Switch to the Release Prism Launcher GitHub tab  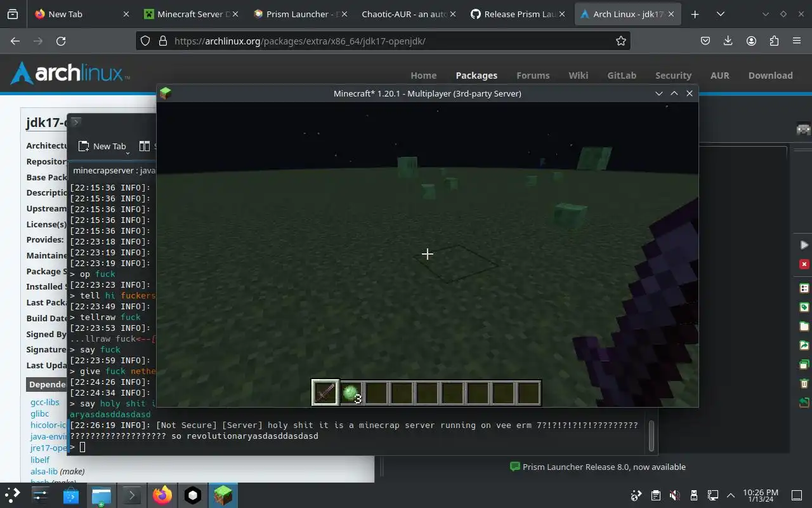tap(518, 14)
